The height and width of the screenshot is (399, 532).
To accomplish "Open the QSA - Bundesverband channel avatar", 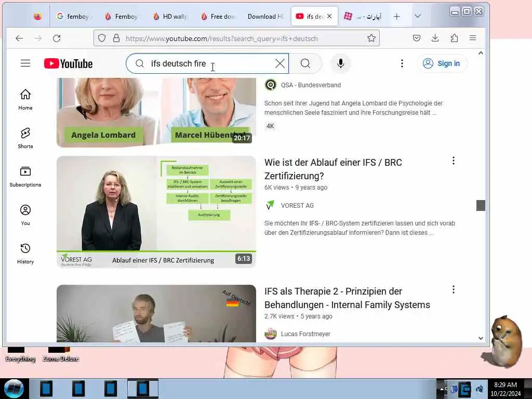I will tap(270, 85).
